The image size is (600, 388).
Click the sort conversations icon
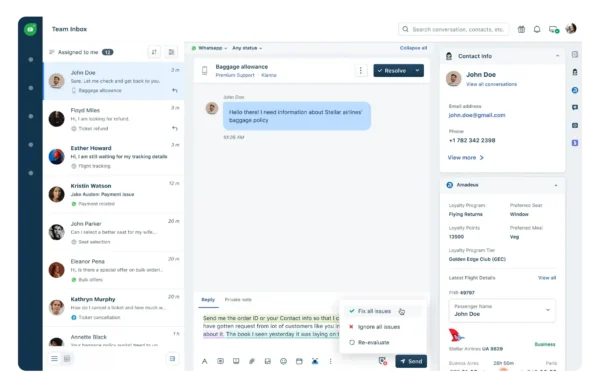(x=154, y=52)
